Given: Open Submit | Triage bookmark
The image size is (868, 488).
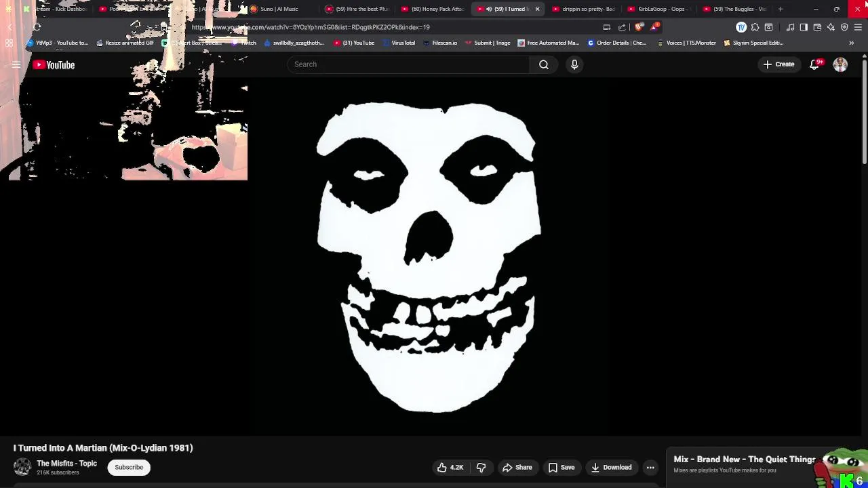Looking at the screenshot, I should (x=488, y=43).
